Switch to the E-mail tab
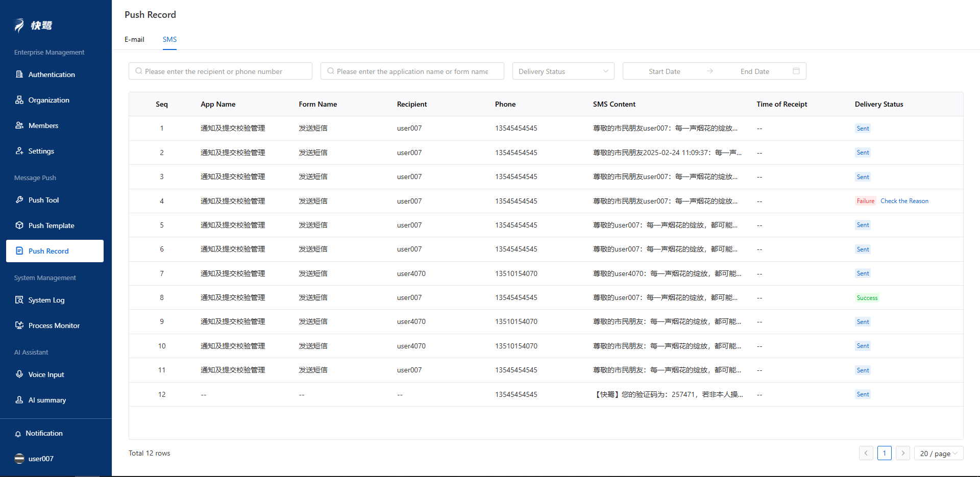The height and width of the screenshot is (477, 980). click(x=134, y=40)
